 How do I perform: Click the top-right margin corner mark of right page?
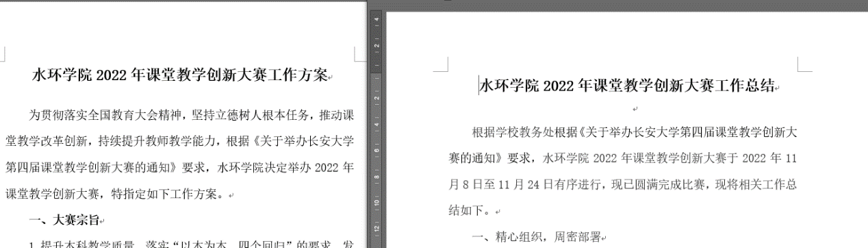(805, 64)
